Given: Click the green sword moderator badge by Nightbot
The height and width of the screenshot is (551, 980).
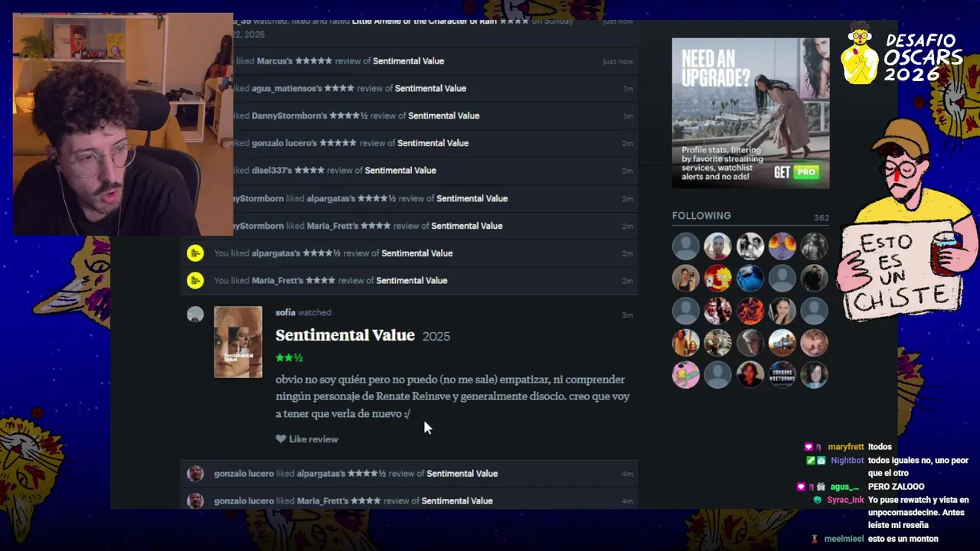Looking at the screenshot, I should 811,461.
